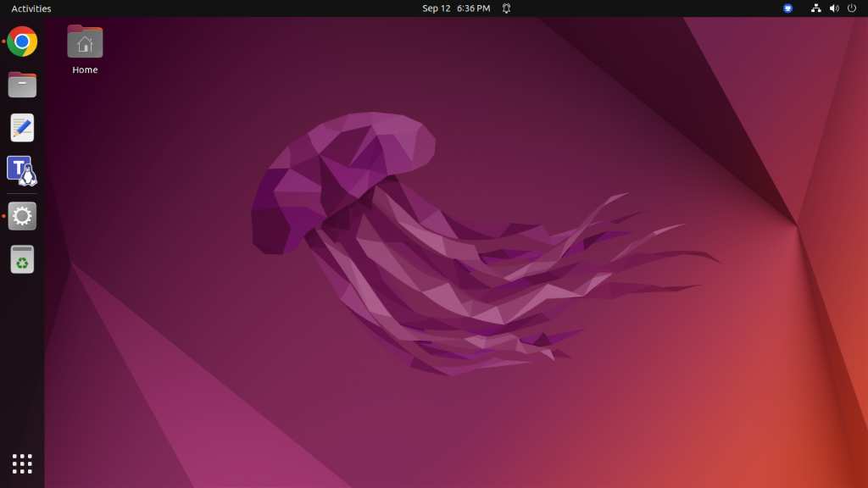Open the Activities overview
868x488 pixels.
tap(31, 8)
